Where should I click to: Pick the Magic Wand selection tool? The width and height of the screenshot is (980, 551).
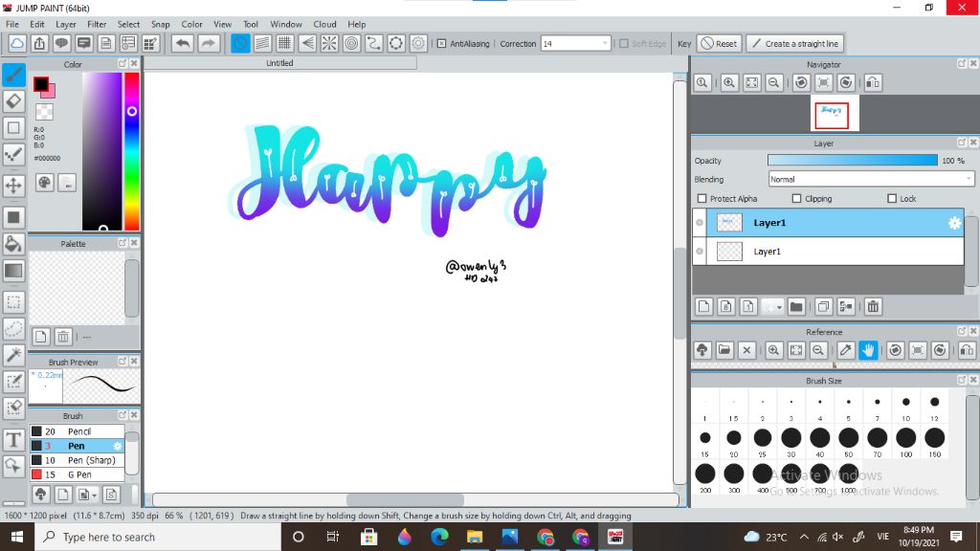coord(14,355)
